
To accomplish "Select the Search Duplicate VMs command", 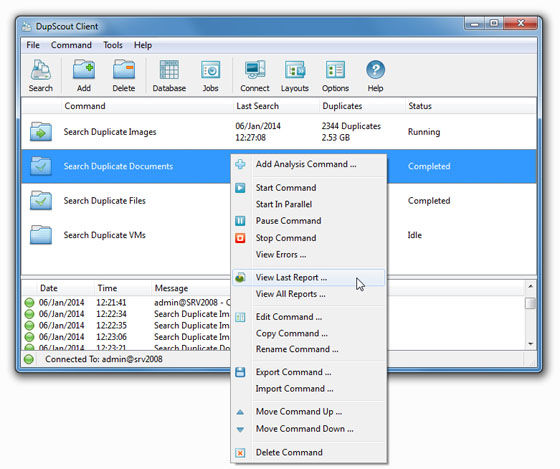I will [104, 235].
